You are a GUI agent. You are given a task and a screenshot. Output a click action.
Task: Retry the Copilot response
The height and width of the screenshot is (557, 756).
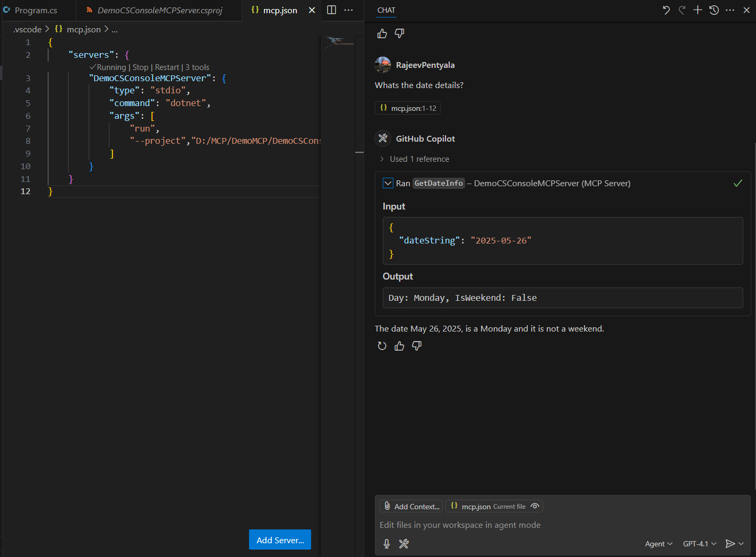tap(382, 346)
